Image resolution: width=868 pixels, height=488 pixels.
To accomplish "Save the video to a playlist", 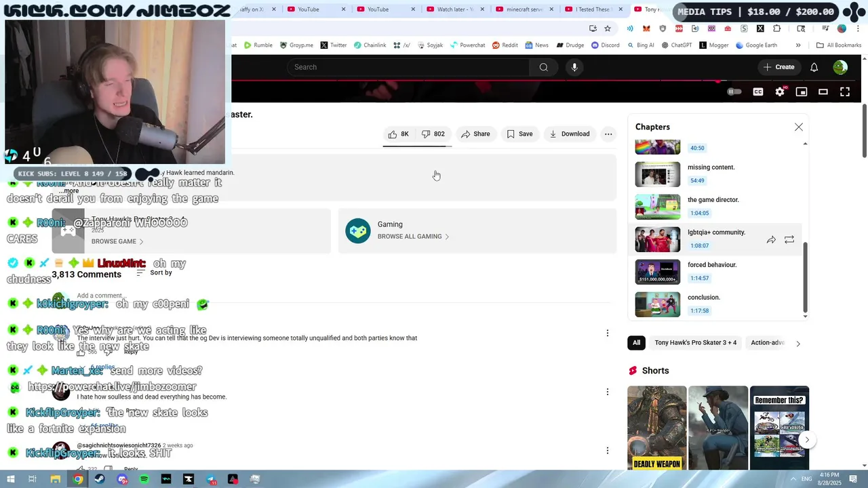I will [x=519, y=134].
